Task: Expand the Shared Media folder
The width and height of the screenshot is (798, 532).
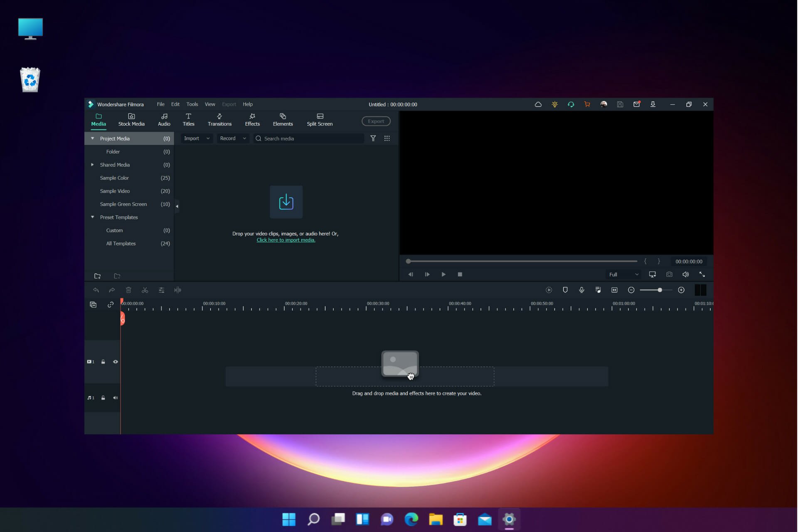Action: 93,165
